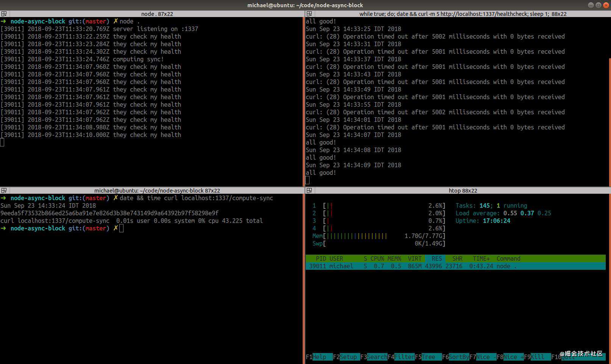Click the cursor block in the compute-sync pane prompt
This screenshot has width=611, height=364.
121,228
